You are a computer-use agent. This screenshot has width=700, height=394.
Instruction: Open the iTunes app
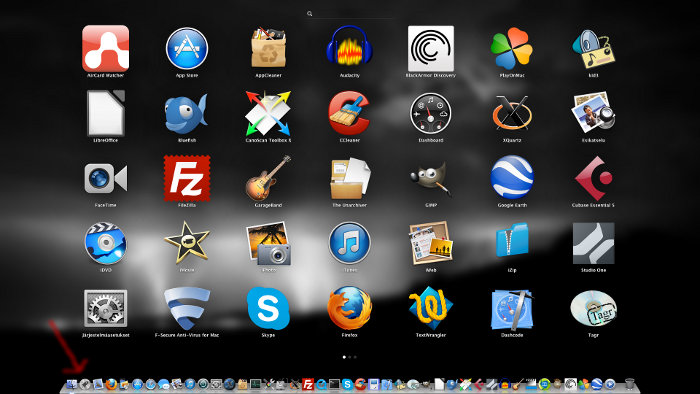pyautogui.click(x=350, y=243)
